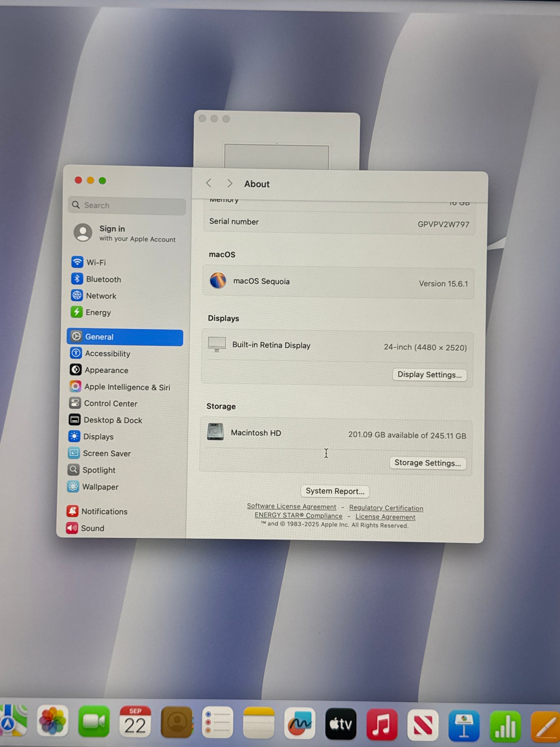Open Screen Saver settings

click(106, 454)
